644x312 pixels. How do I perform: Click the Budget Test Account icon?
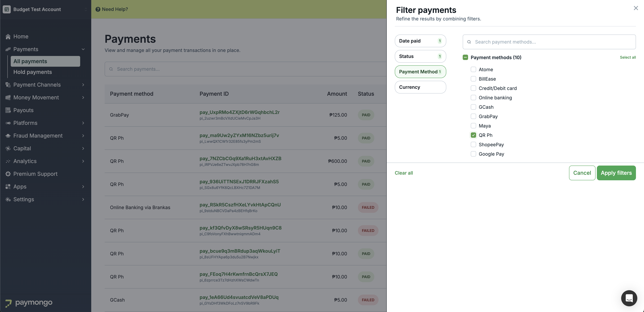(x=7, y=9)
